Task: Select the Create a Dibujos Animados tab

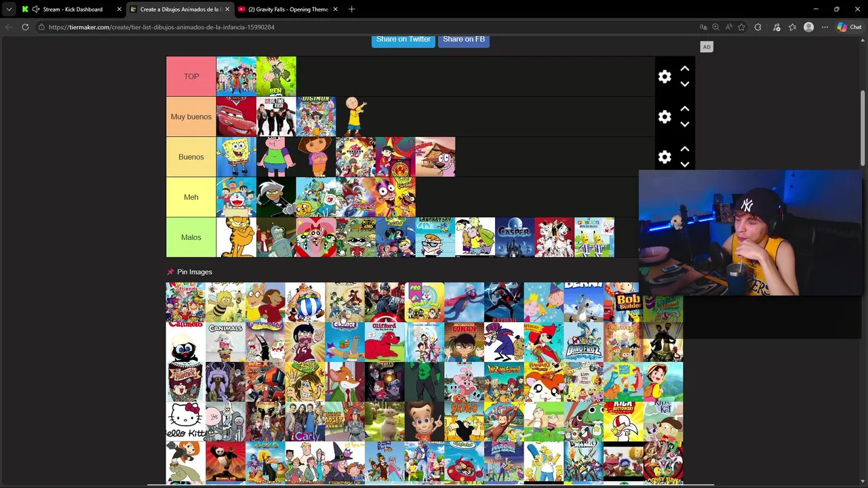Action: [180, 9]
